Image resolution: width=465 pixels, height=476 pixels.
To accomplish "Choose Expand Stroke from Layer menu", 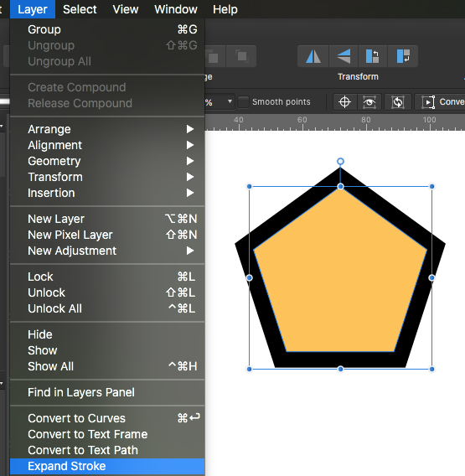I will tap(107, 466).
